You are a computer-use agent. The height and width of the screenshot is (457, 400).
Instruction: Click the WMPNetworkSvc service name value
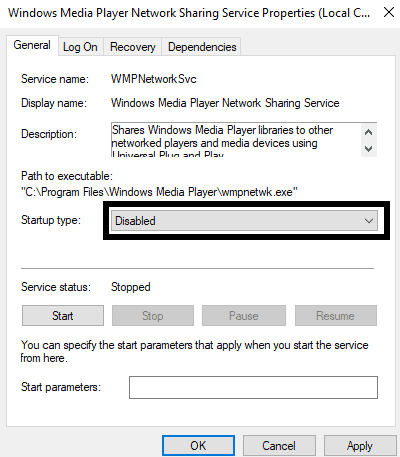point(154,79)
